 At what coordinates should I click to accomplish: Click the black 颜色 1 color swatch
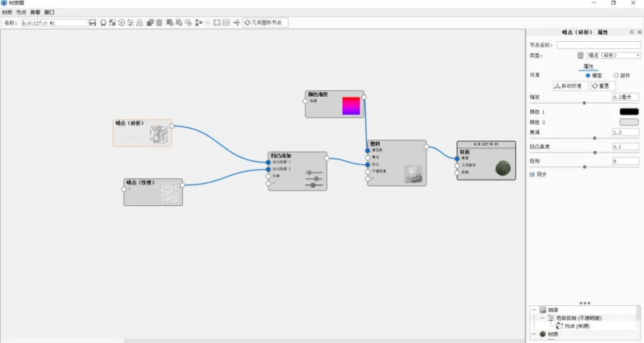click(628, 112)
